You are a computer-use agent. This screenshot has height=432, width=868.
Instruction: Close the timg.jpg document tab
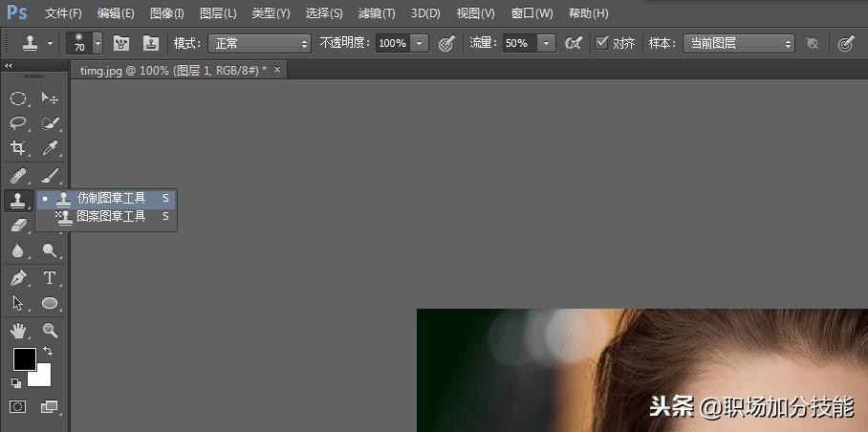(277, 69)
